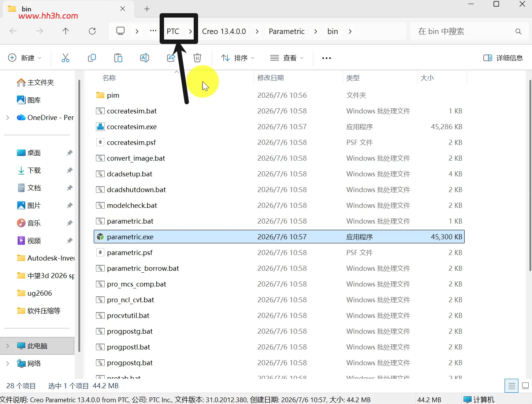The image size is (532, 404).
Task: Click the Share icon in toolbar
Action: 171,58
